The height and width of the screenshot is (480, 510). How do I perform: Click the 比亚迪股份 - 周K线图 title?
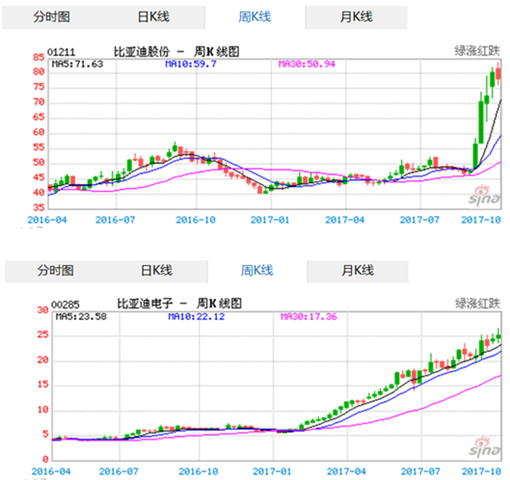pyautogui.click(x=177, y=52)
